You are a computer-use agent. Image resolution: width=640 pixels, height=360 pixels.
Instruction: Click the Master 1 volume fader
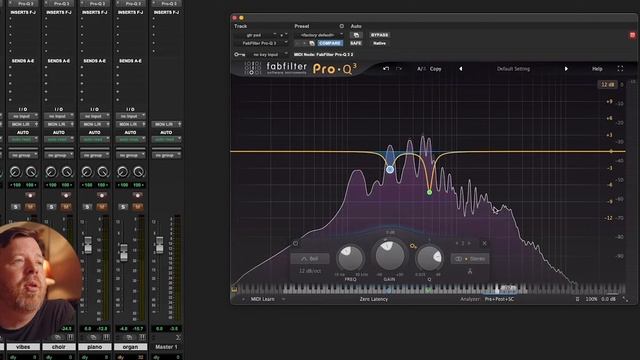pyautogui.click(x=160, y=245)
